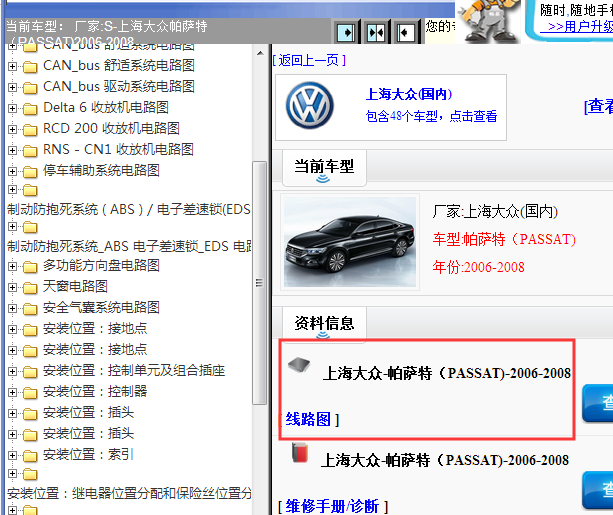Click the black Passat car thumbnail

(x=350, y=242)
